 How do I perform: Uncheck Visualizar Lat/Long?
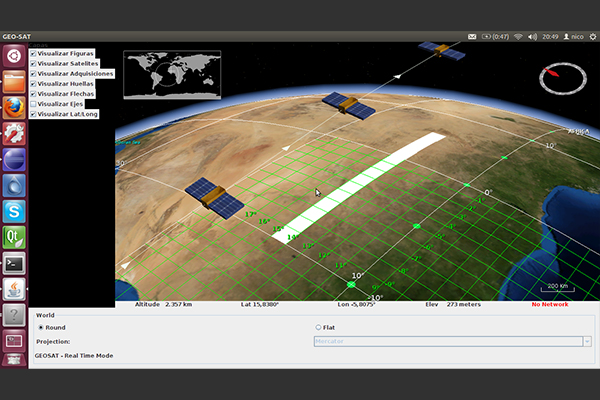pyautogui.click(x=33, y=114)
